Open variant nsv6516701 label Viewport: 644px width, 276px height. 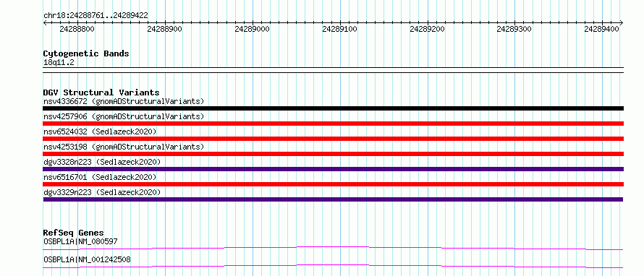click(100, 177)
